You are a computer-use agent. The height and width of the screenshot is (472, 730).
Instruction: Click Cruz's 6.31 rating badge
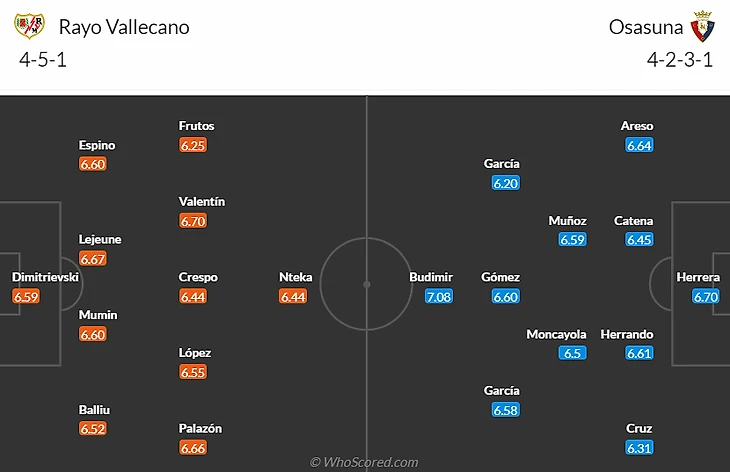pyautogui.click(x=639, y=448)
